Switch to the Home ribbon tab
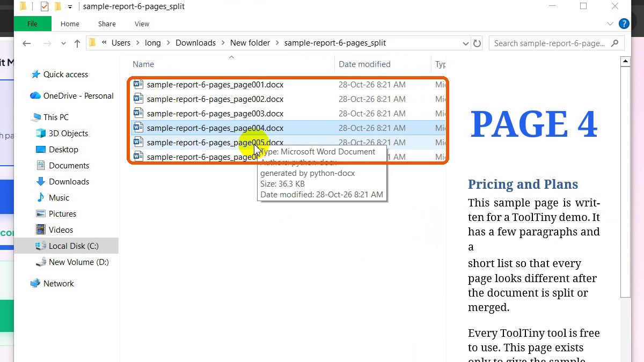The width and height of the screenshot is (644, 362). [x=70, y=24]
